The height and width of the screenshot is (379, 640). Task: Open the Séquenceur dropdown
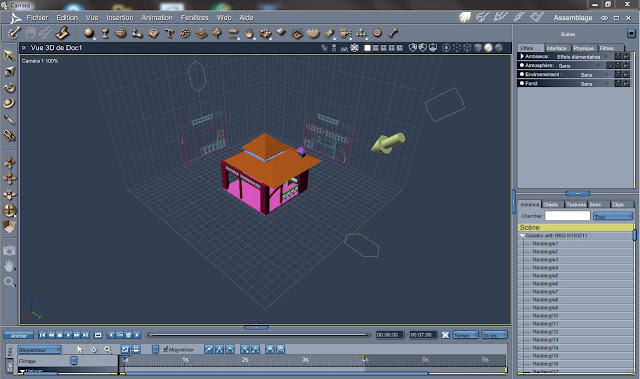tap(39, 350)
